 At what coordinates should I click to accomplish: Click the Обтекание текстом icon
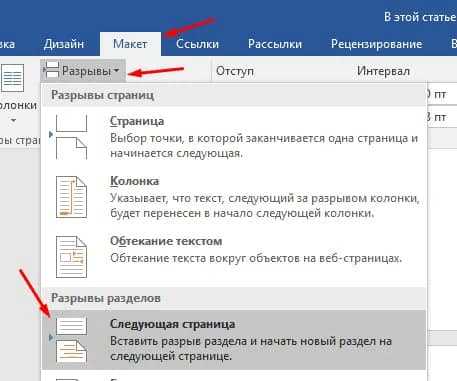[x=71, y=257]
